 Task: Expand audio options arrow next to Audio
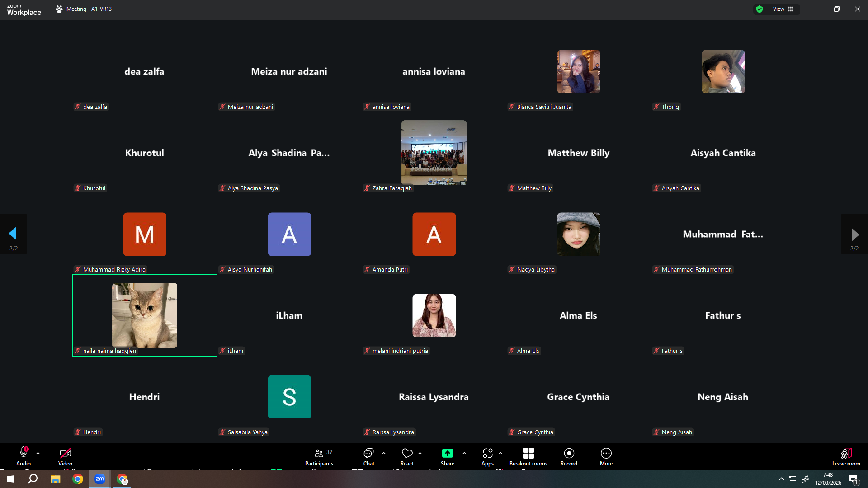[x=38, y=453]
